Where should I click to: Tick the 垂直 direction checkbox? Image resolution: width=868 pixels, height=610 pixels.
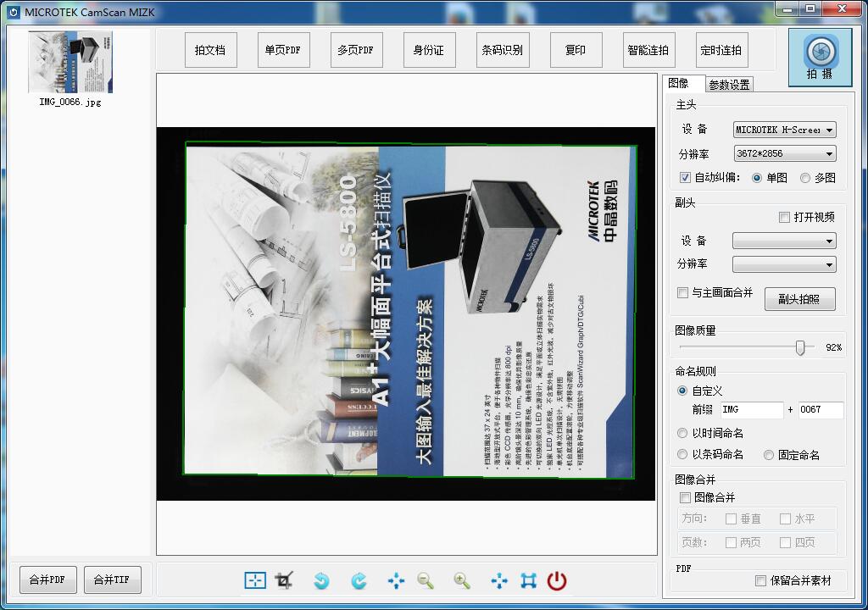pos(731,518)
